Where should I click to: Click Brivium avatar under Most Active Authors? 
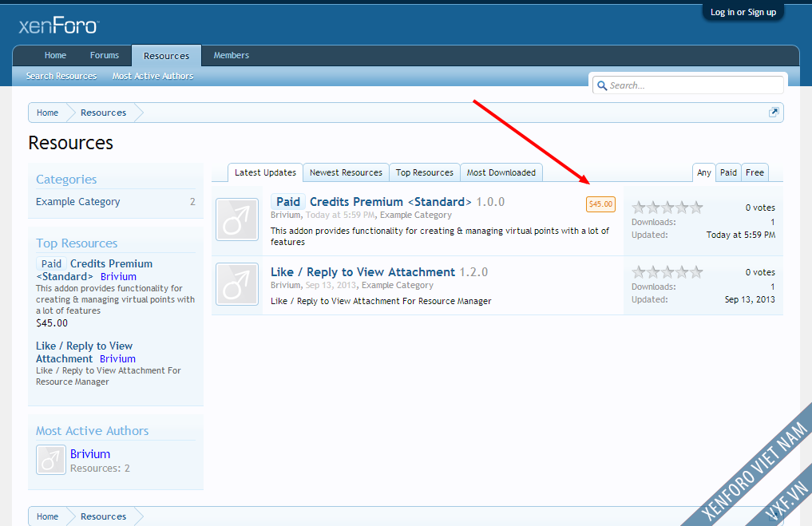[51, 460]
